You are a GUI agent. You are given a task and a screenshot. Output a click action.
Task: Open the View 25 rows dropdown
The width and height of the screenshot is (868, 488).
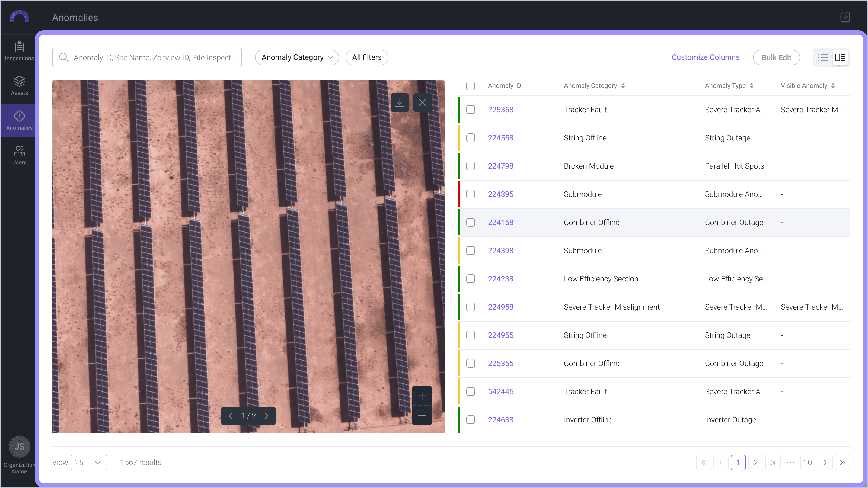(x=89, y=463)
